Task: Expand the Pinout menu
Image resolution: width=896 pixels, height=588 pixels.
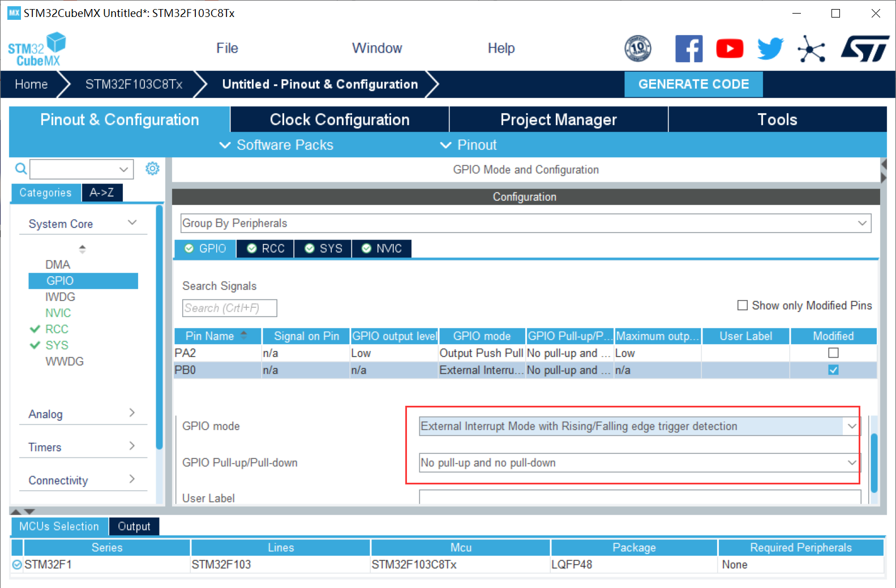Action: 469,145
